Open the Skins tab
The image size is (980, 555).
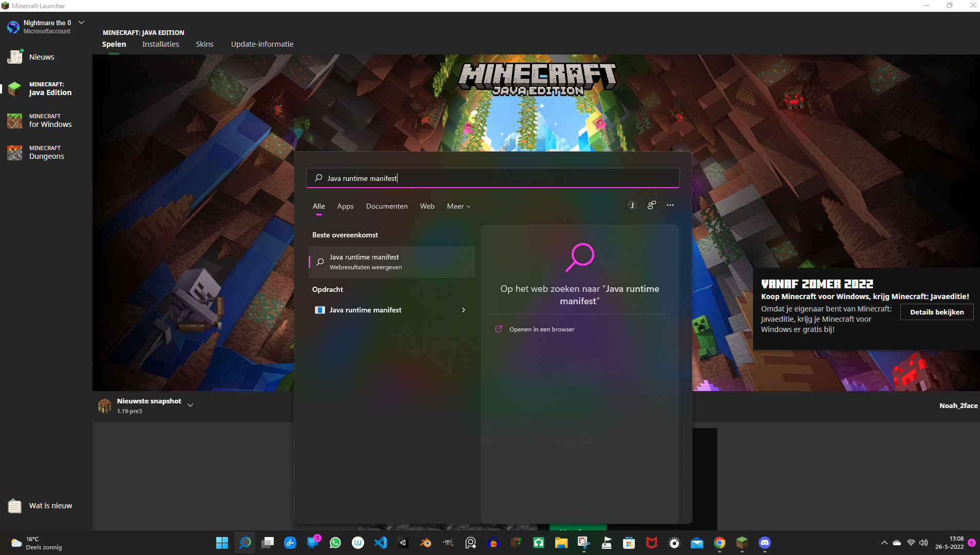point(204,44)
